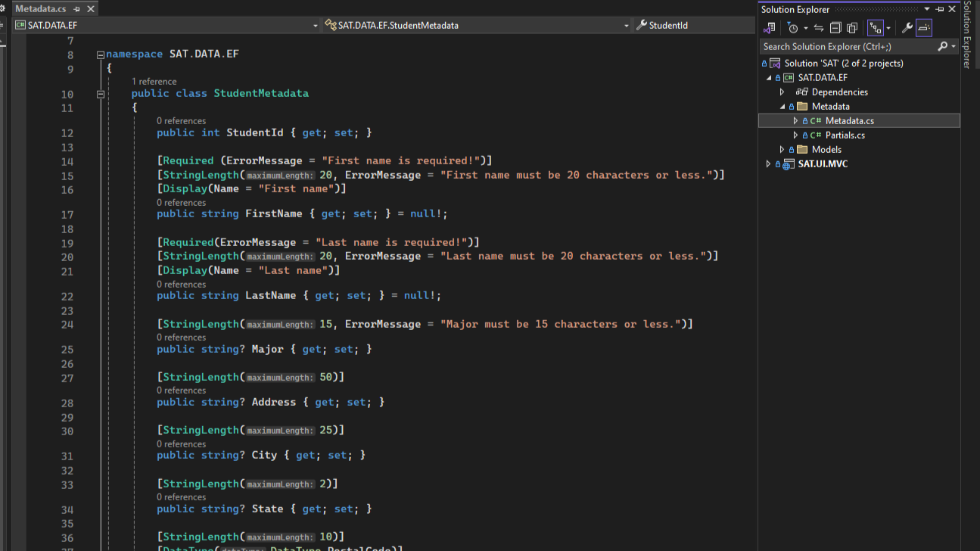Toggle Show All Files in Solution Explorer
The image size is (980, 551).
coord(852,28)
